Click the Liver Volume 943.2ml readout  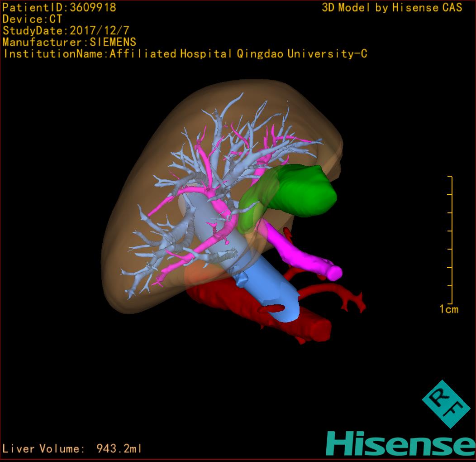click(72, 449)
